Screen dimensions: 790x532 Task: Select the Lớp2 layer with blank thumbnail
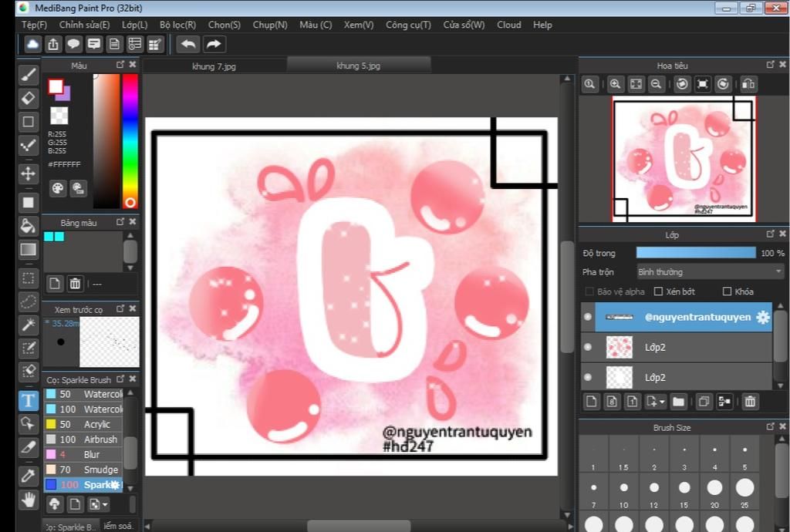tap(677, 378)
